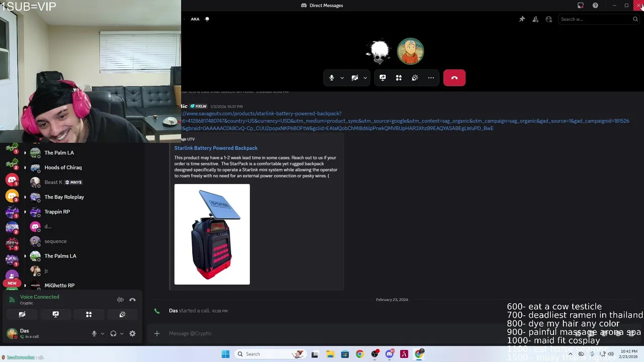Enlarge the Starlink backpack product image

point(212,234)
